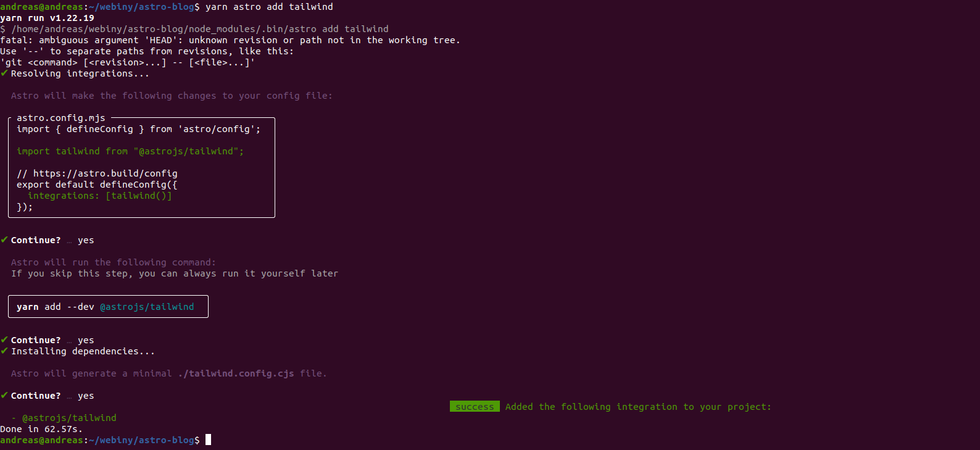
Task: Click the "yarn astro add tailwind" command at top
Action: point(269,7)
